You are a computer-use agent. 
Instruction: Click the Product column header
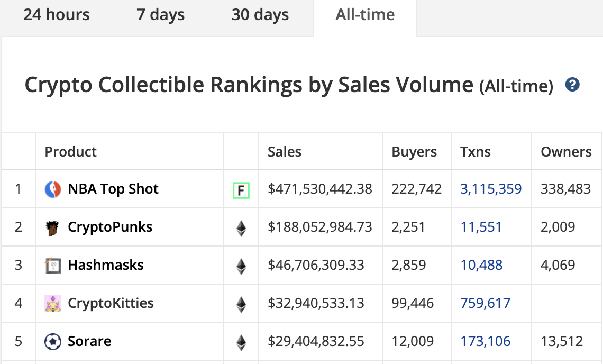(x=70, y=152)
